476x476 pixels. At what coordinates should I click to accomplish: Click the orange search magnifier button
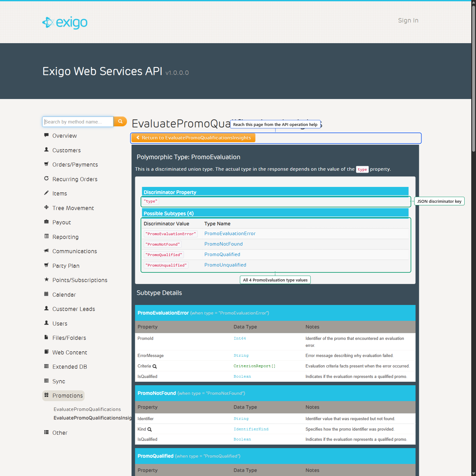click(120, 122)
